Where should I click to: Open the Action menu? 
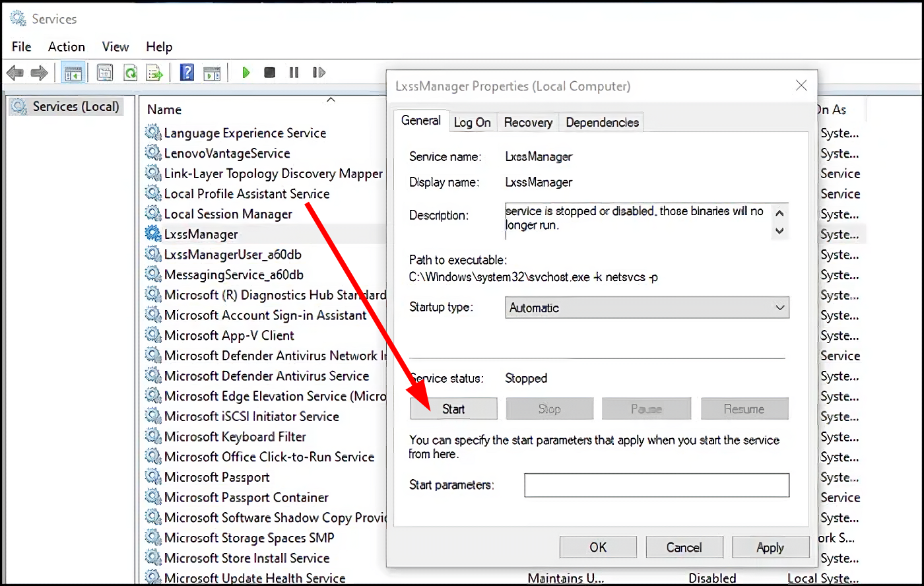(x=66, y=47)
